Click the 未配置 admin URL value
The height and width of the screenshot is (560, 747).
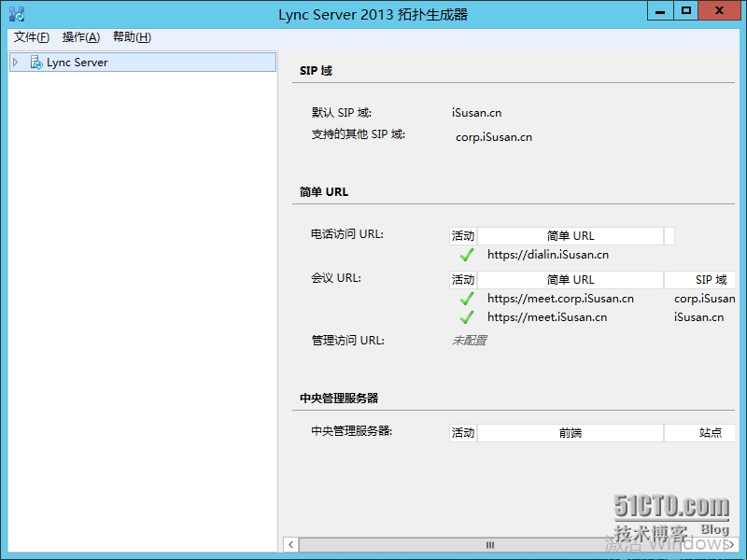(470, 341)
